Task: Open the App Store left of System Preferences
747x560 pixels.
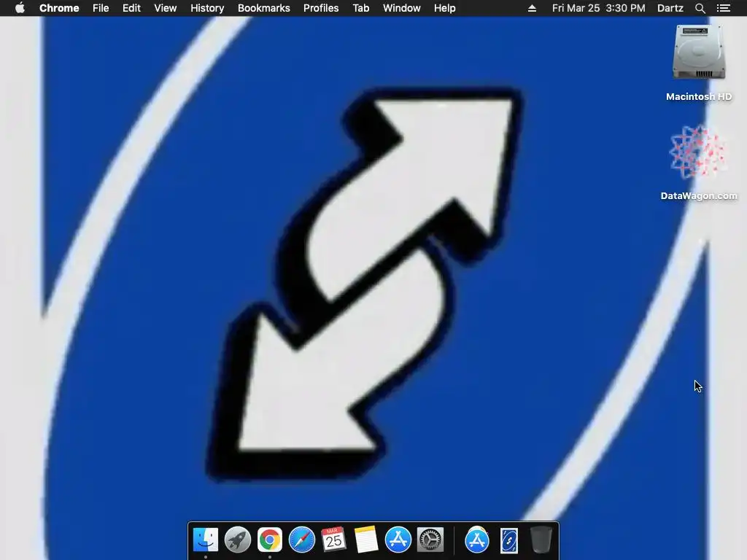Action: point(398,540)
